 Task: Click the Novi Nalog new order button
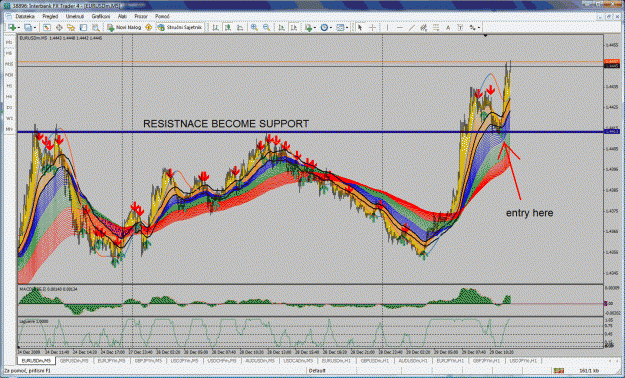tap(124, 28)
